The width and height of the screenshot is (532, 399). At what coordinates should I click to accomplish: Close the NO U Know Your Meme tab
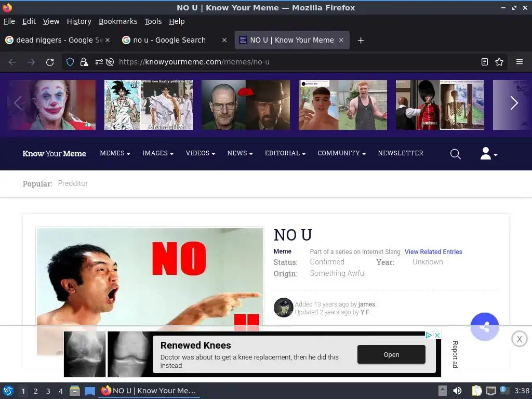tap(341, 40)
